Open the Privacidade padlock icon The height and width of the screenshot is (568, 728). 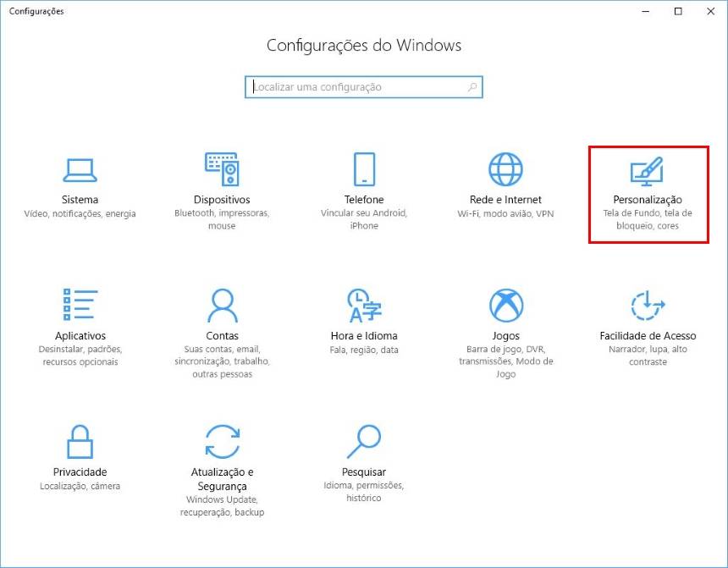(x=80, y=441)
